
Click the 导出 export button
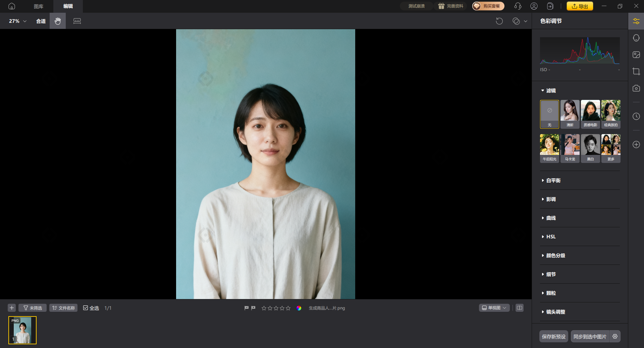pos(580,6)
